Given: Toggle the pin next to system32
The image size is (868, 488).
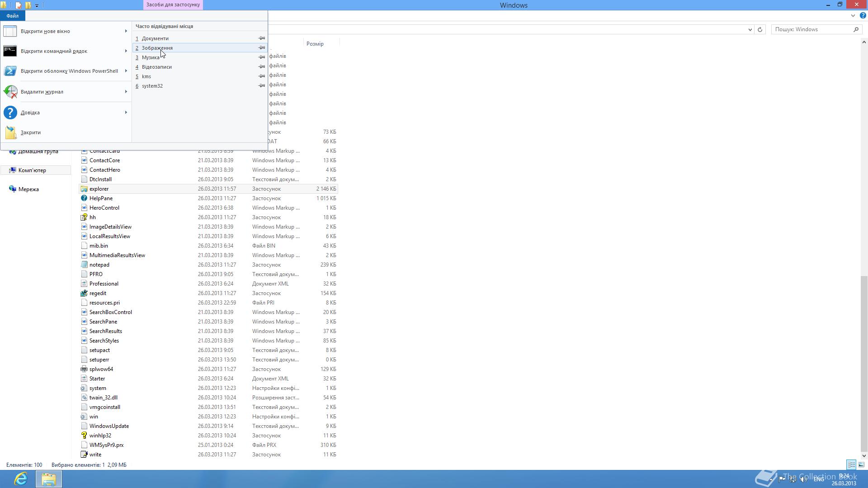Looking at the screenshot, I should point(262,86).
